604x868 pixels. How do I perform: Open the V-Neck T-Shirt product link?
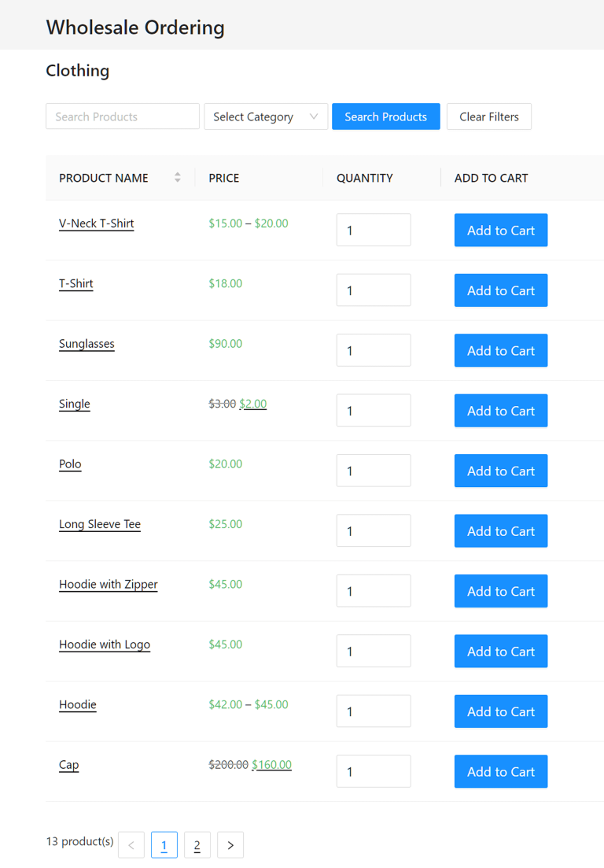(x=96, y=223)
